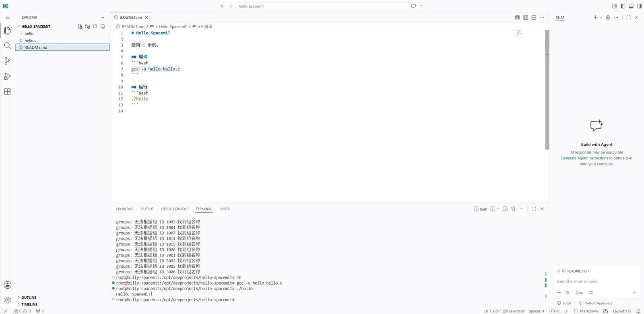This screenshot has height=314, width=644.
Task: Open chat dropdown beside command center
Action: click(x=421, y=6)
